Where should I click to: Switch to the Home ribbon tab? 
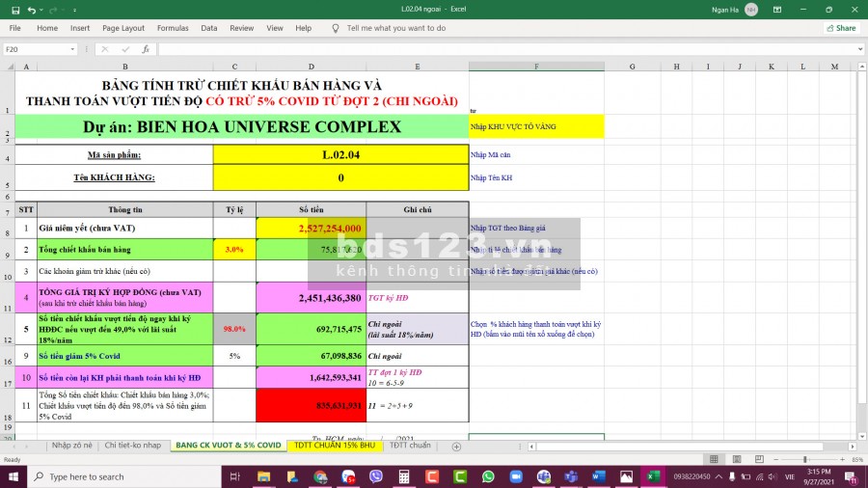47,28
